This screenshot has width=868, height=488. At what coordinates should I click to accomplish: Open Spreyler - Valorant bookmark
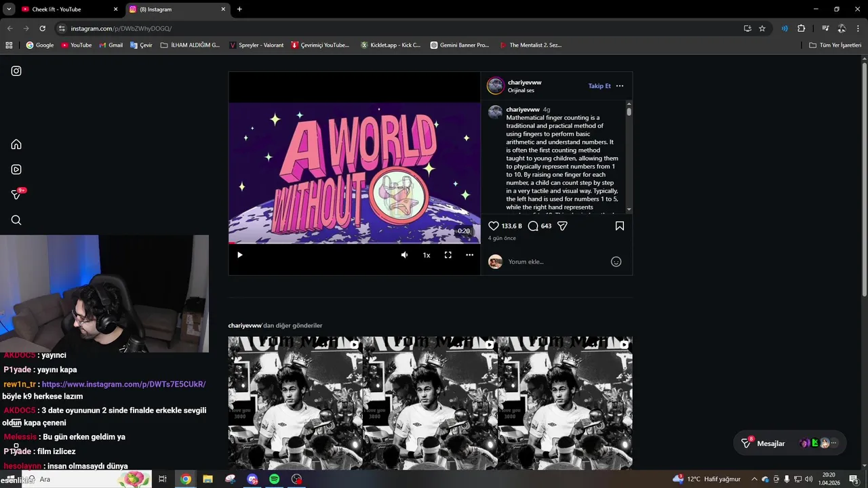point(256,45)
